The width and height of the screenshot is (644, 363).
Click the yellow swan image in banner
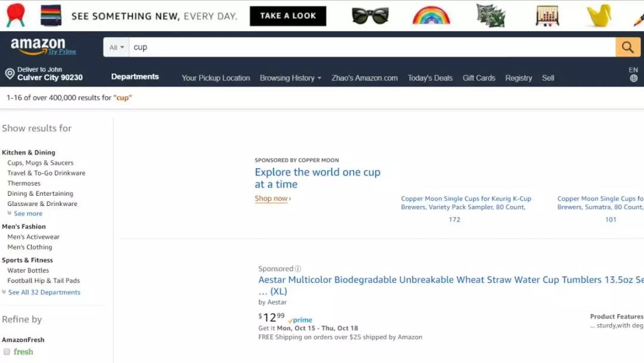tap(599, 16)
